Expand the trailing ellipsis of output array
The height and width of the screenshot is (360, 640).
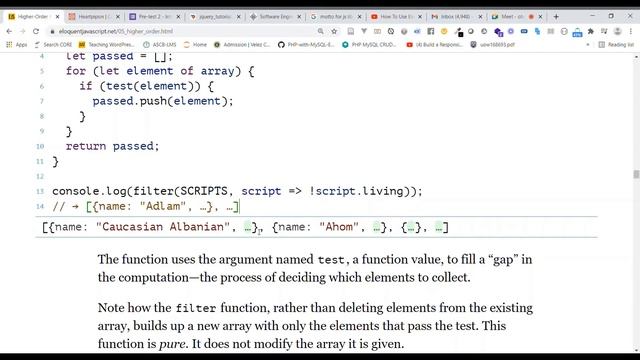438,227
